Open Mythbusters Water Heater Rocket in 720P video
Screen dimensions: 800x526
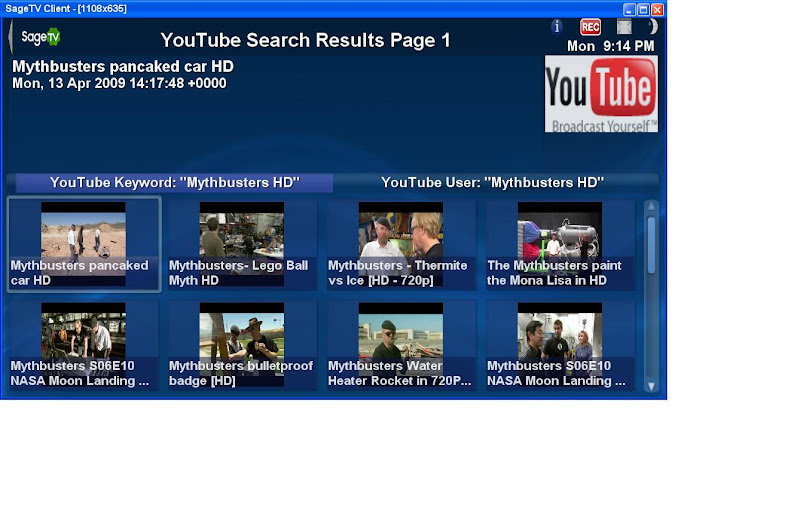pyautogui.click(x=401, y=346)
